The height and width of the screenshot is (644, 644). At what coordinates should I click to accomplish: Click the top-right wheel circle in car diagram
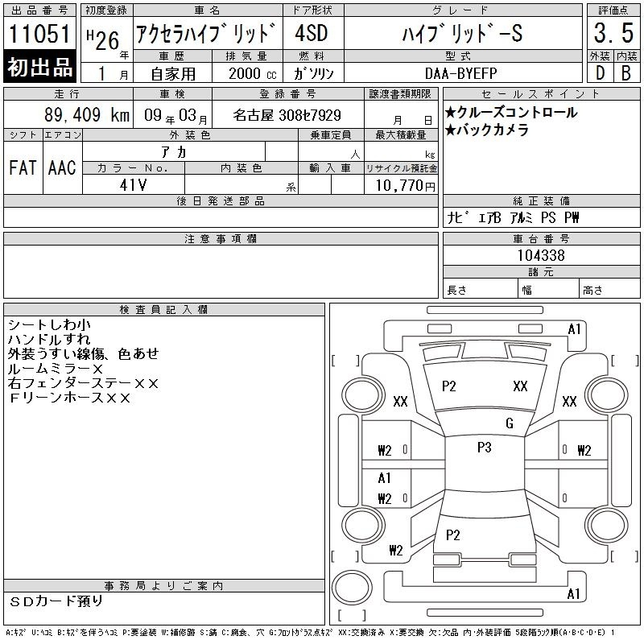click(x=608, y=396)
